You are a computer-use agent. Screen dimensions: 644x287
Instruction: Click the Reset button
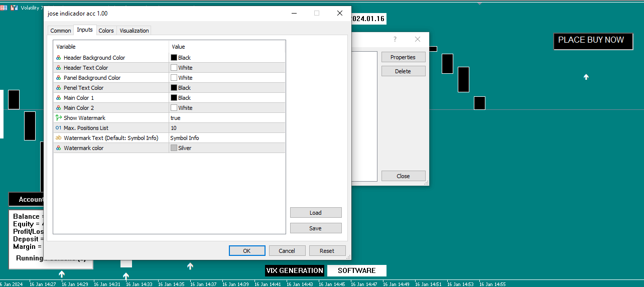coord(327,251)
